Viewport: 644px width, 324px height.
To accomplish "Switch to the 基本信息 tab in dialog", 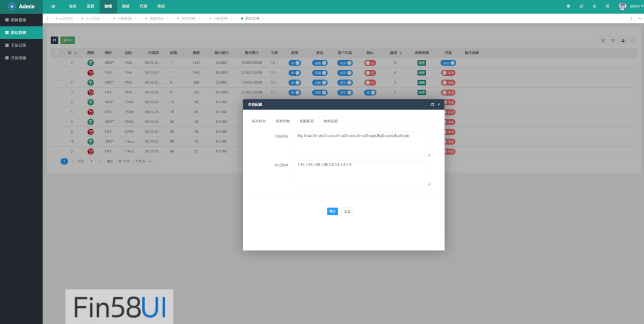I will [259, 121].
